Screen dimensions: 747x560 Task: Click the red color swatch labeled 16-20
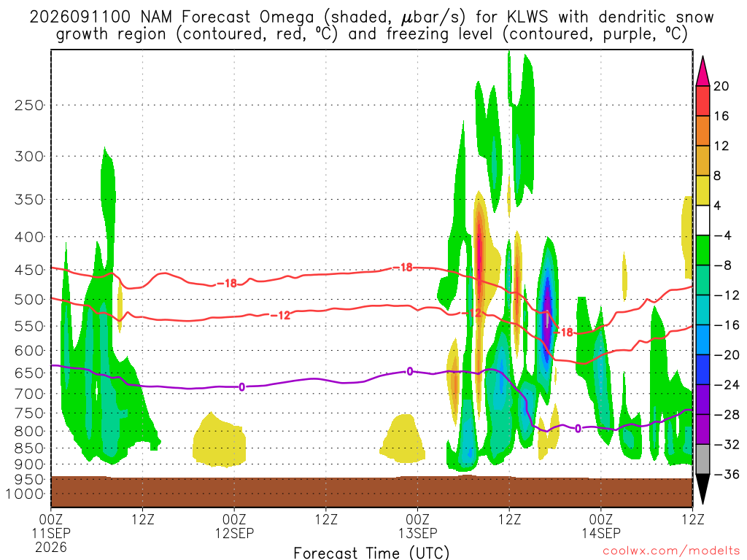pyautogui.click(x=703, y=101)
